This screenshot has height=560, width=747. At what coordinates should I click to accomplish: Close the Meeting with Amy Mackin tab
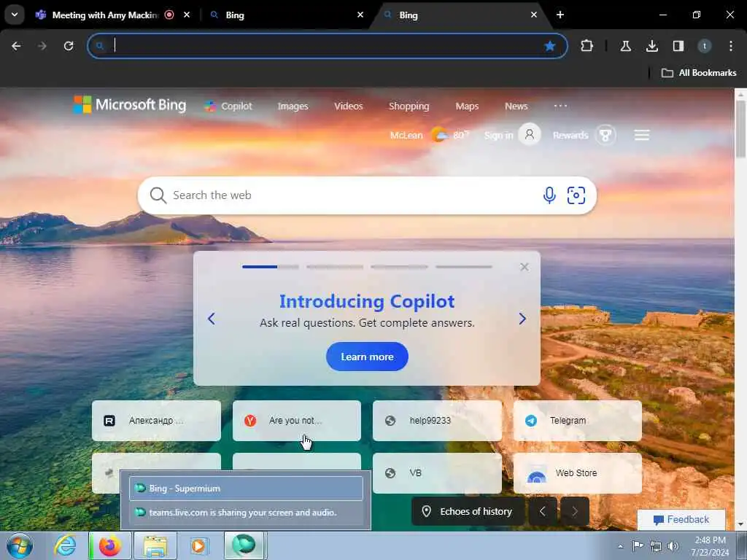tap(187, 15)
